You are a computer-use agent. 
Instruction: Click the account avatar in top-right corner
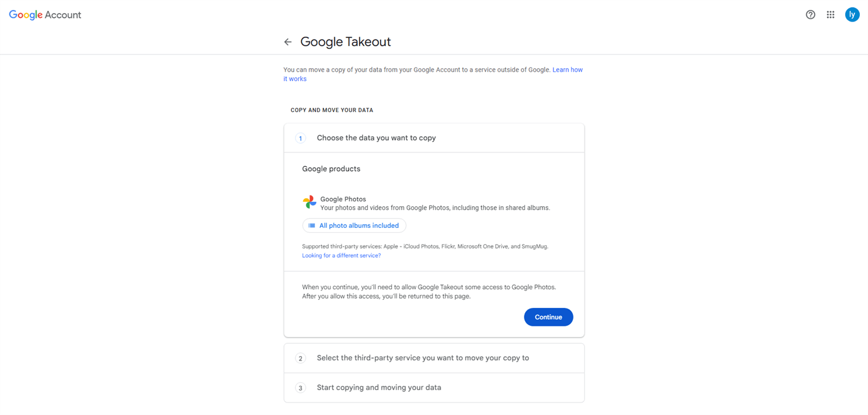[x=852, y=15]
